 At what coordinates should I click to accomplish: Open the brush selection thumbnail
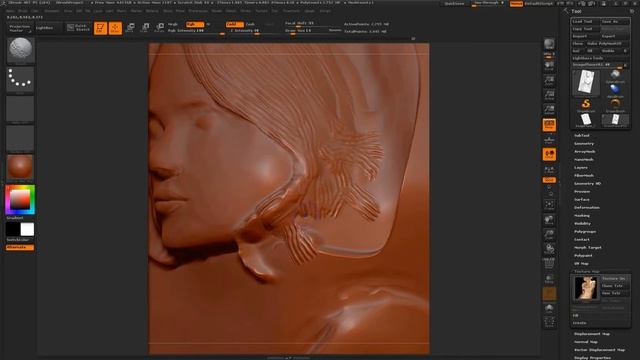tap(20, 50)
